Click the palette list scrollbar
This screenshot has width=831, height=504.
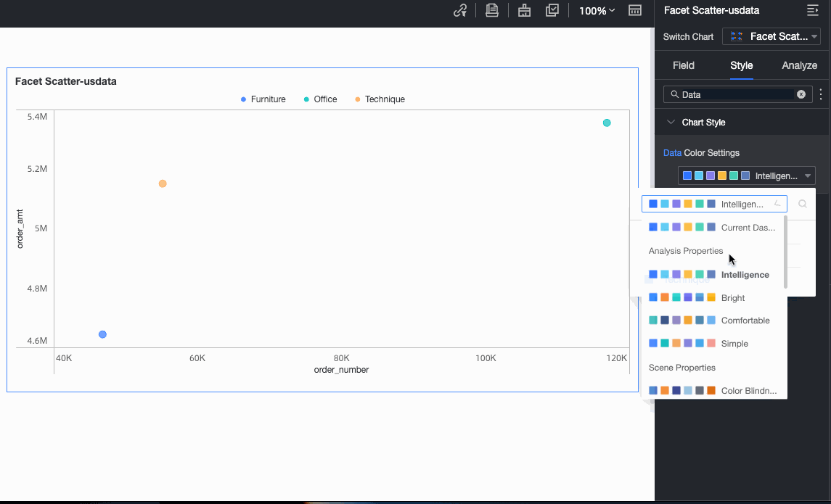pyautogui.click(x=785, y=252)
